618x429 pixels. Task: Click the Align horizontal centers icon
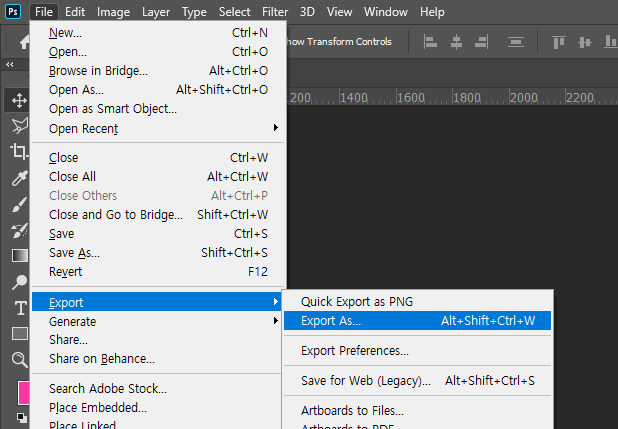click(x=456, y=41)
